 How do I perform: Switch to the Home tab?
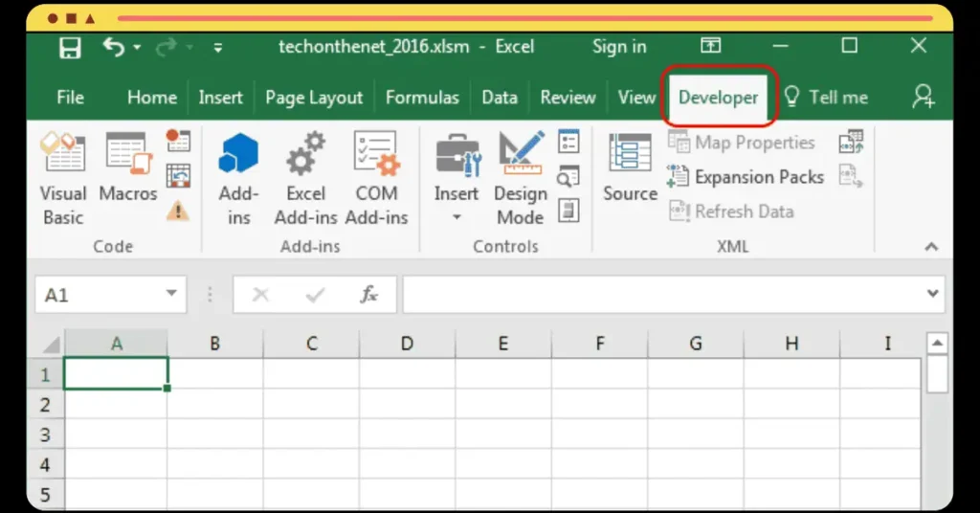pyautogui.click(x=152, y=98)
